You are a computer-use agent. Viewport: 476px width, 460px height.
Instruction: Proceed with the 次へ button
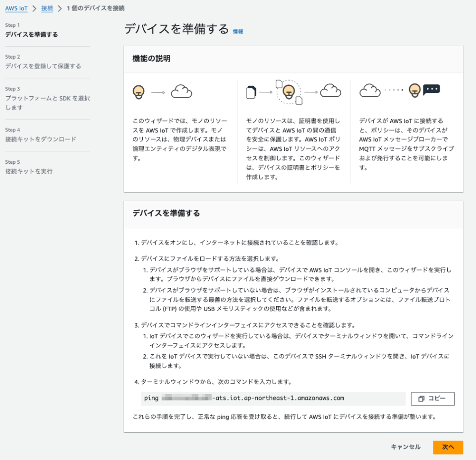point(448,447)
